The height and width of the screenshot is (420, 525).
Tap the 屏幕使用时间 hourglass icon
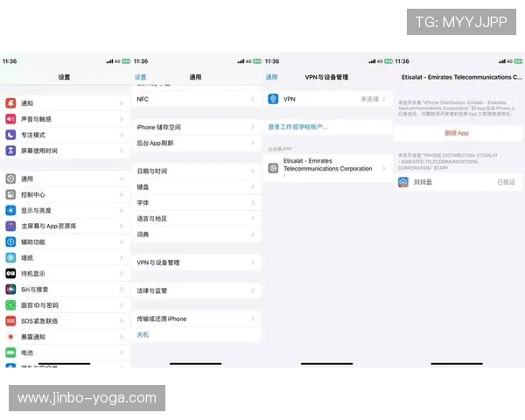[x=10, y=150]
